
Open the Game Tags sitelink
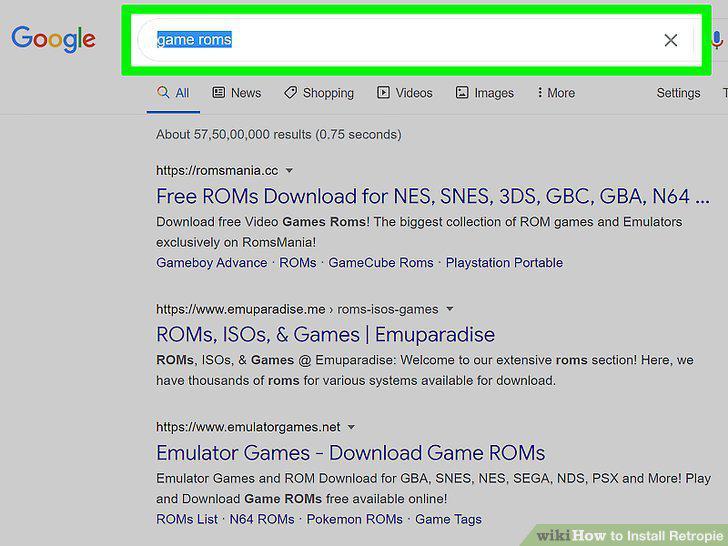coord(448,519)
